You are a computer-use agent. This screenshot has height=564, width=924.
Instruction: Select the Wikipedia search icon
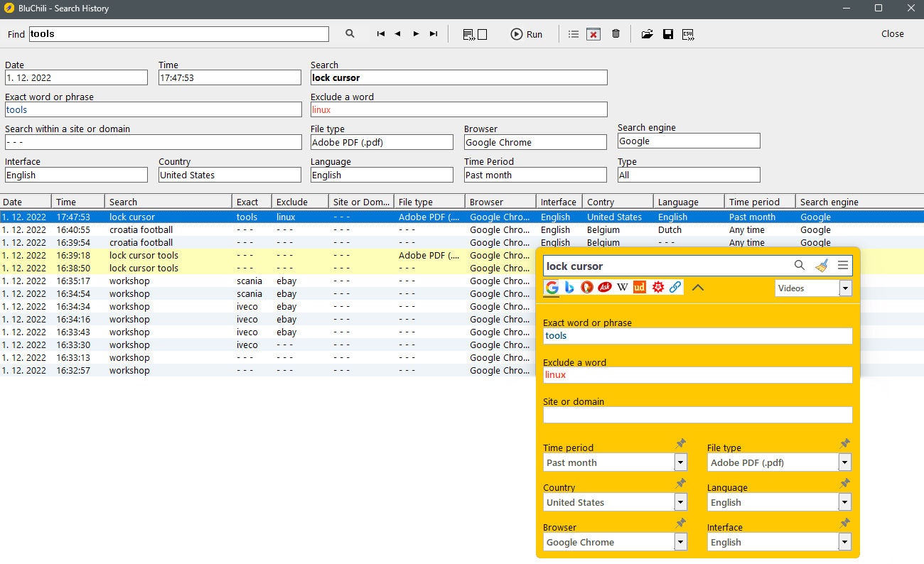623,287
